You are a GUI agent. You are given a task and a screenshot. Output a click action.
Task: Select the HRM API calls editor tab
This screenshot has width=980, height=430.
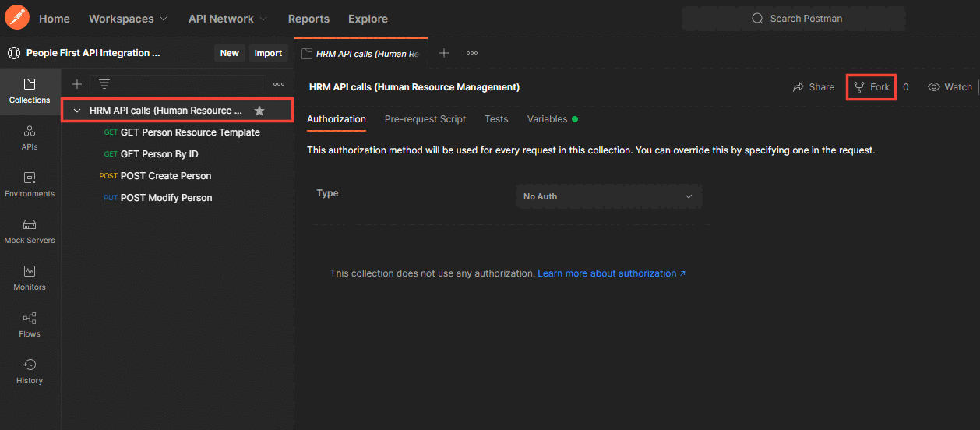361,54
